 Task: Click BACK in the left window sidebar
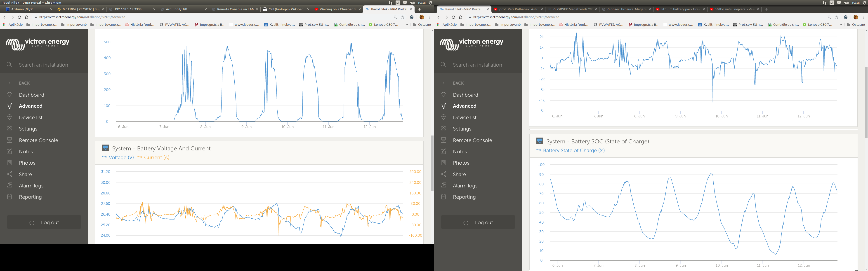tap(24, 83)
